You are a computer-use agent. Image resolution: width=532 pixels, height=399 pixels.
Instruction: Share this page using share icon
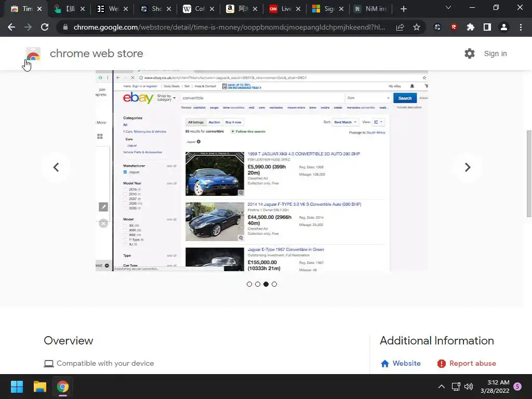400,27
